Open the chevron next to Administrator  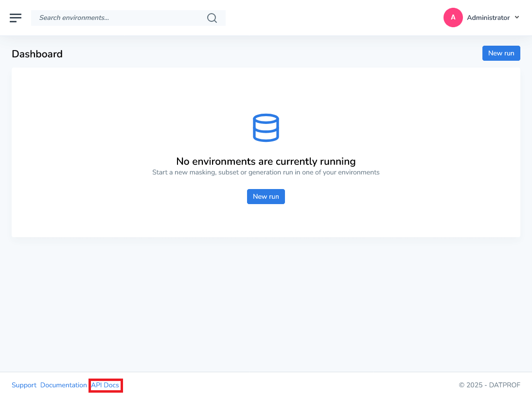[518, 17]
